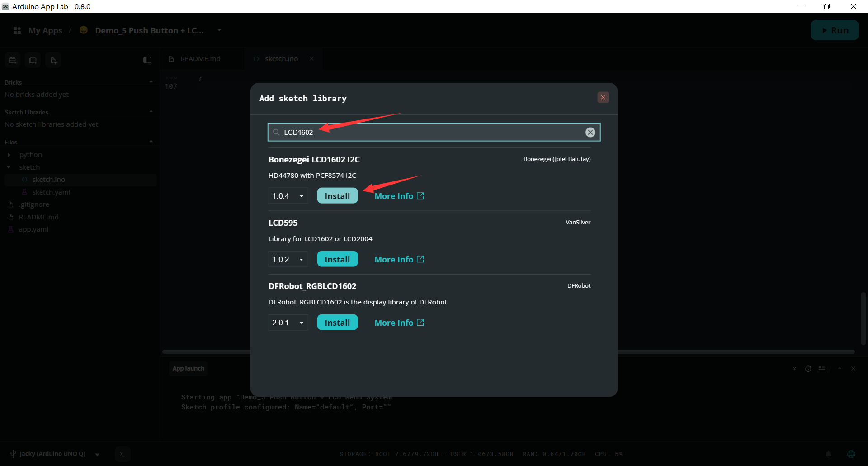This screenshot has height=466, width=868.
Task: Click the Add Brick icon in sidebar
Action: point(13,60)
